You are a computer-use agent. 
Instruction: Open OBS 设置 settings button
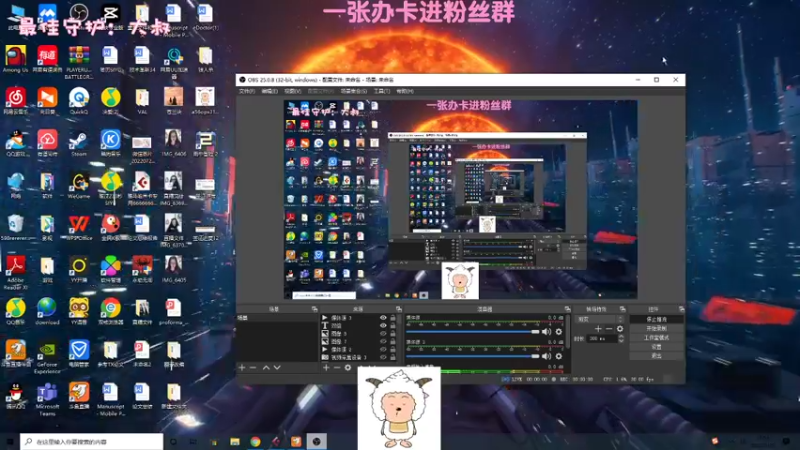657,347
